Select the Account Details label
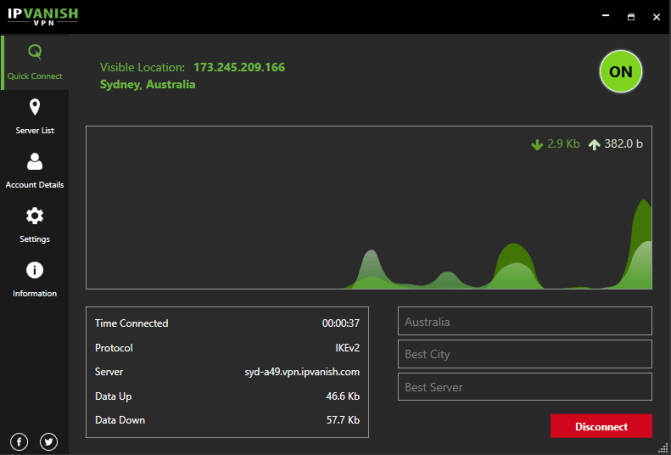 pyautogui.click(x=35, y=184)
